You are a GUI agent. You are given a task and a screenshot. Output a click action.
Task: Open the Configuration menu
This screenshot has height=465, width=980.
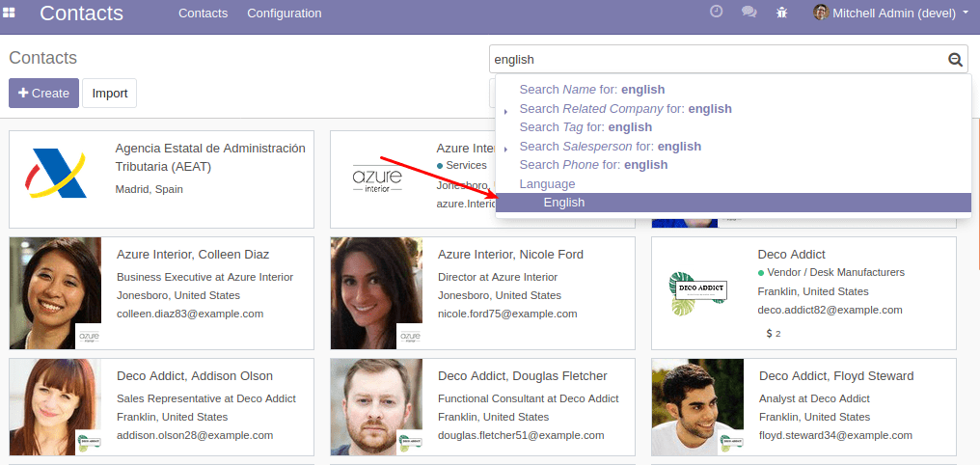pos(285,14)
